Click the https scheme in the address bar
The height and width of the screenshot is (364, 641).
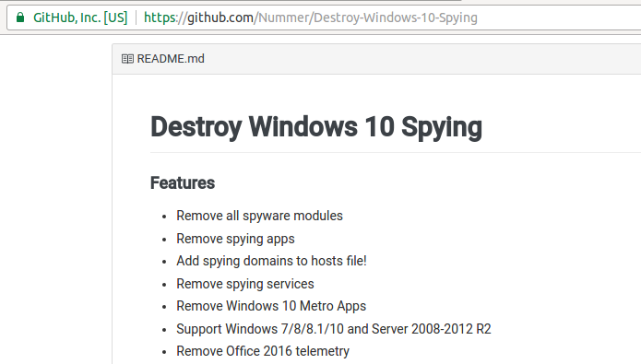(x=160, y=18)
